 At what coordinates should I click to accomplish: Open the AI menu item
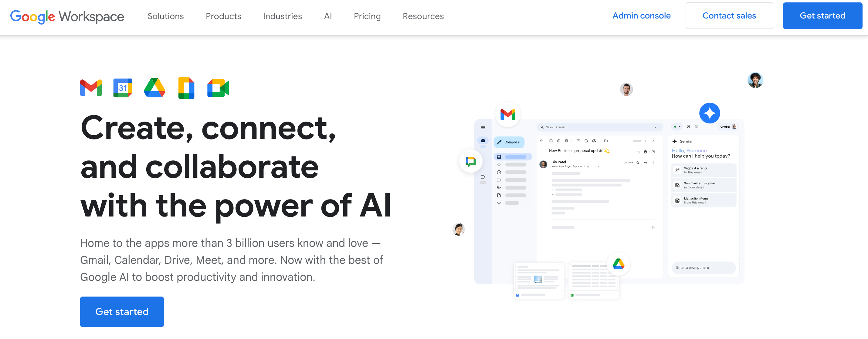(x=328, y=16)
